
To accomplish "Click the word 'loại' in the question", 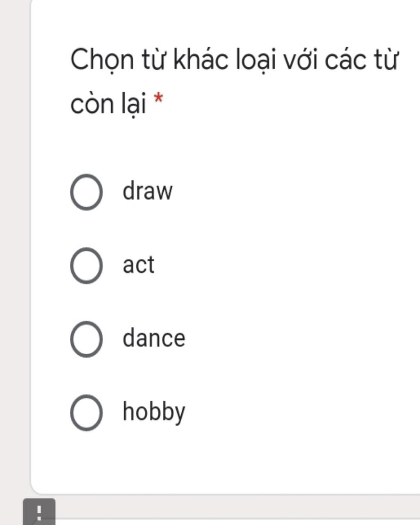I will (x=255, y=60).
